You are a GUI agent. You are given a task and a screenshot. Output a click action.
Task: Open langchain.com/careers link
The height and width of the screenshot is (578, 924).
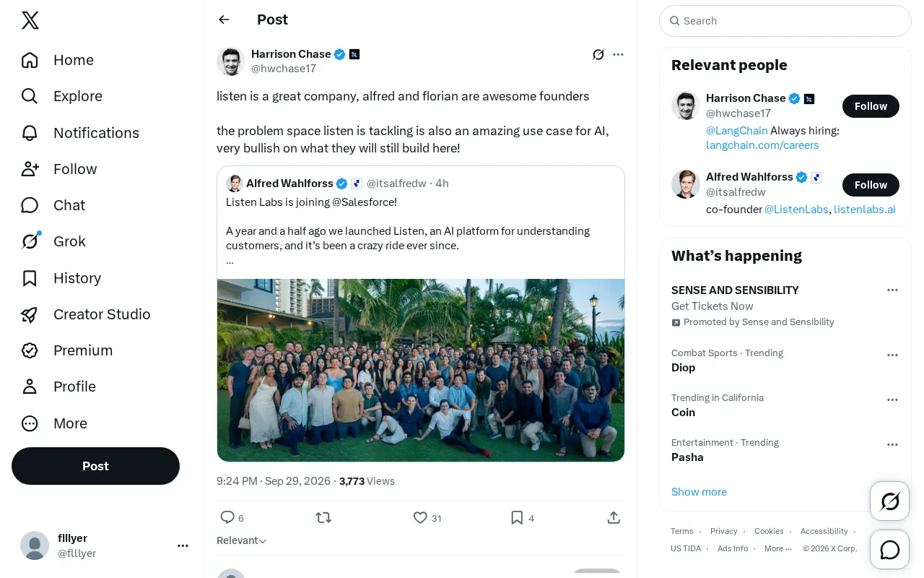click(762, 145)
